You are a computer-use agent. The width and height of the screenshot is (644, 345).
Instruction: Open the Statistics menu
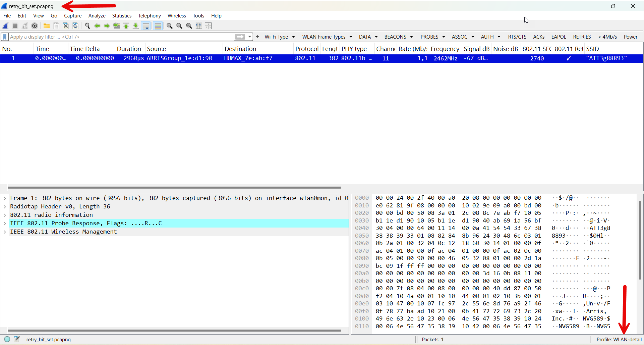pos(122,16)
